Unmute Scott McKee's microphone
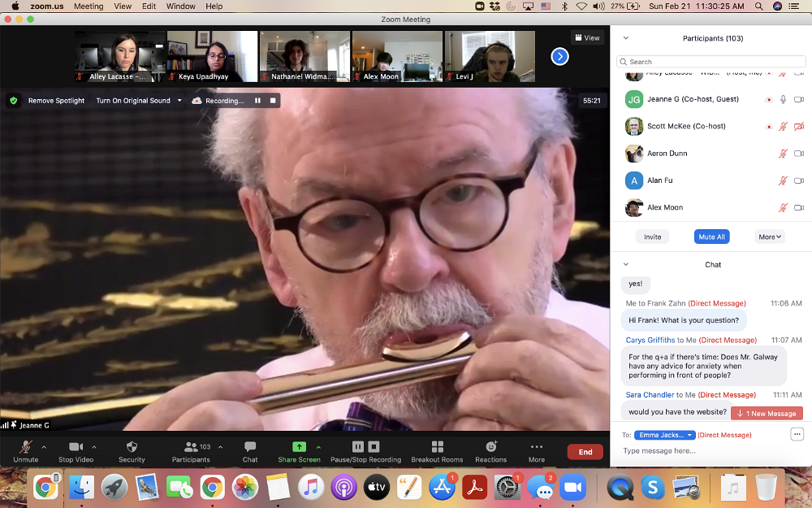812x508 pixels. tap(783, 126)
